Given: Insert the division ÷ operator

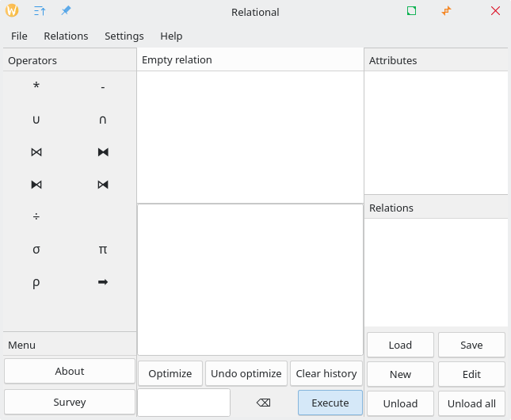Looking at the screenshot, I should [x=36, y=216].
